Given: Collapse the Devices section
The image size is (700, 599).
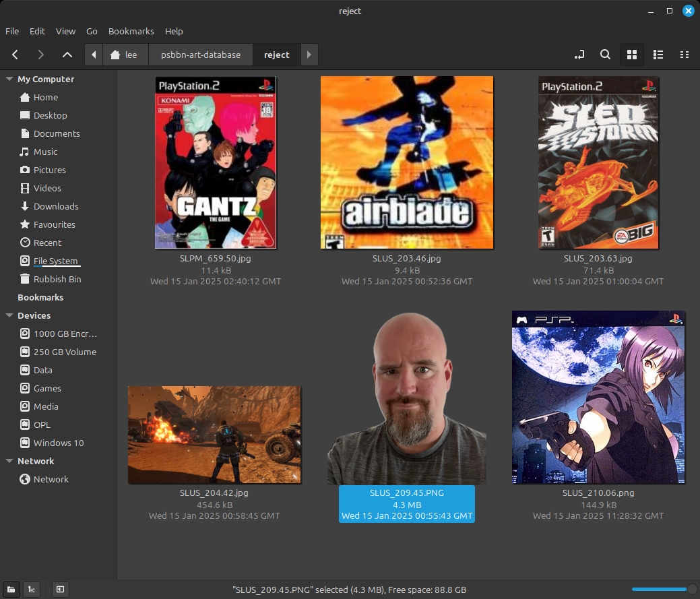Looking at the screenshot, I should pos(9,315).
